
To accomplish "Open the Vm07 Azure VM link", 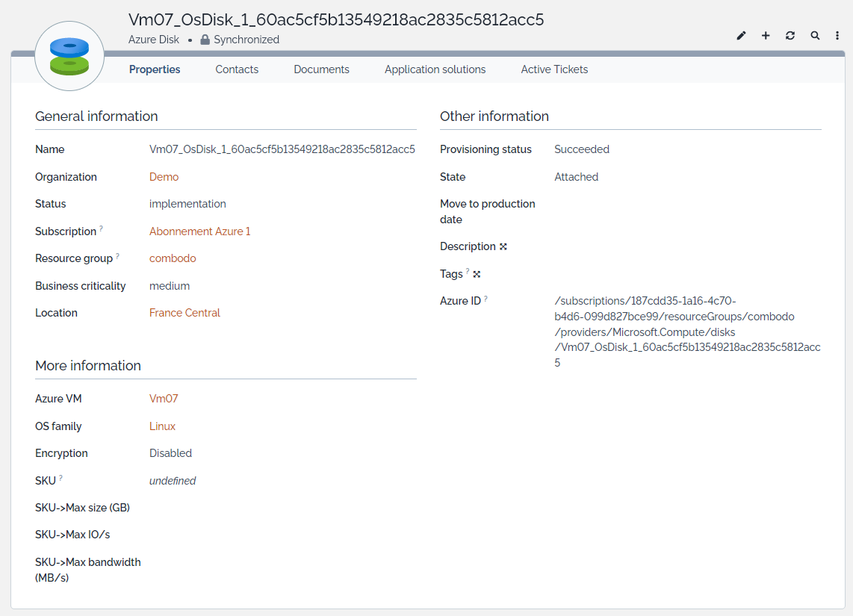I will [164, 399].
